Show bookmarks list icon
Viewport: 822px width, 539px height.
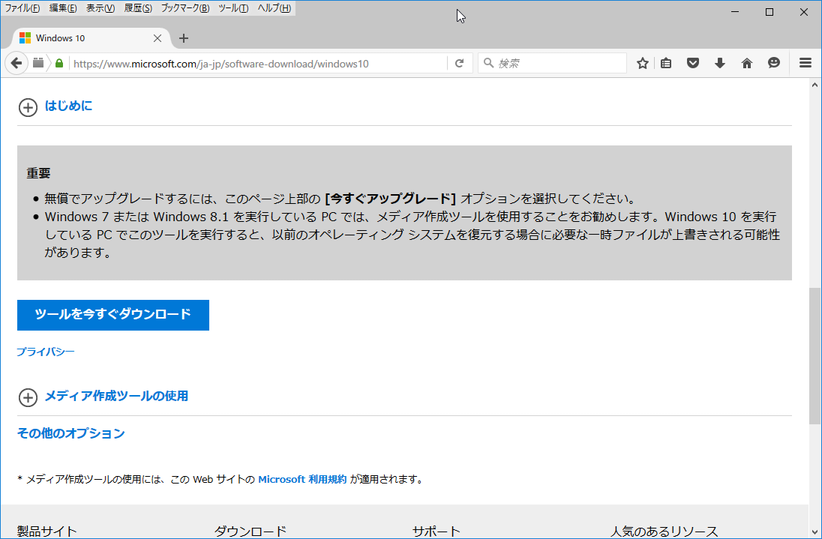pos(666,63)
